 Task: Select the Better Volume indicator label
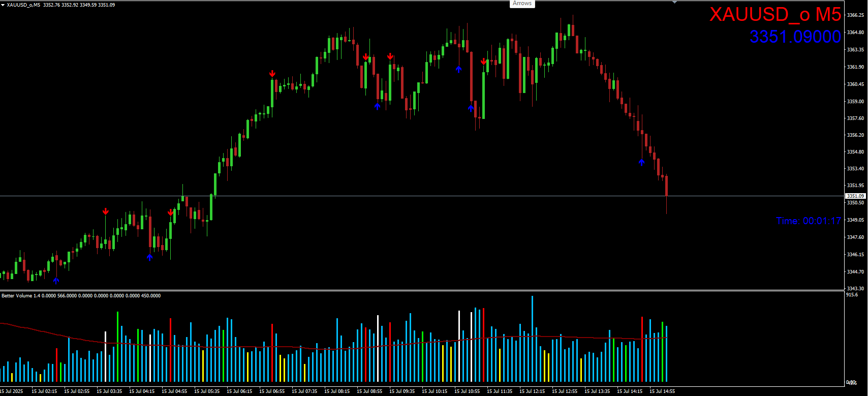coord(81,296)
